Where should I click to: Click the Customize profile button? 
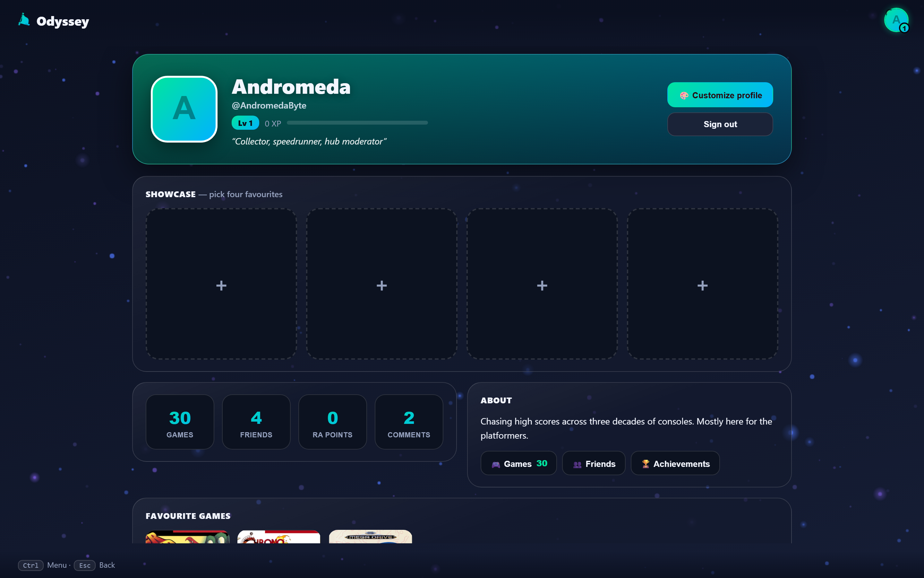[x=720, y=95]
